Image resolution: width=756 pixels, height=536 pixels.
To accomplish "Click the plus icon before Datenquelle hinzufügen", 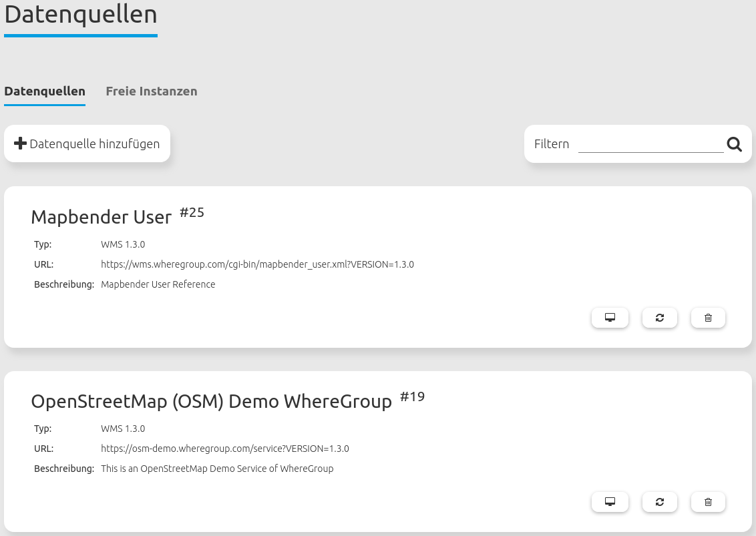I will click(x=20, y=144).
